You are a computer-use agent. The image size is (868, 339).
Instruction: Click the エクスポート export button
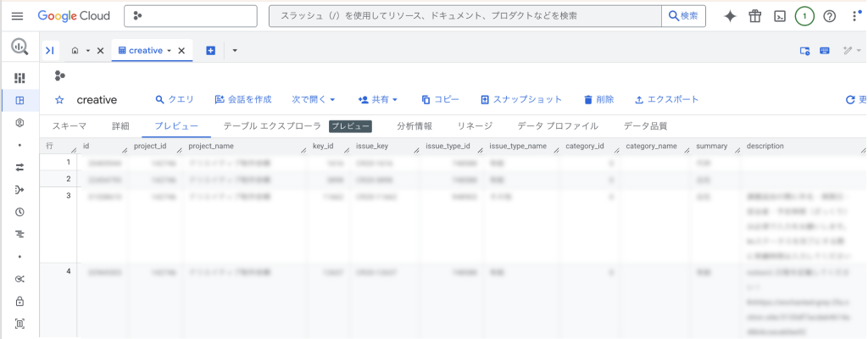pos(666,99)
